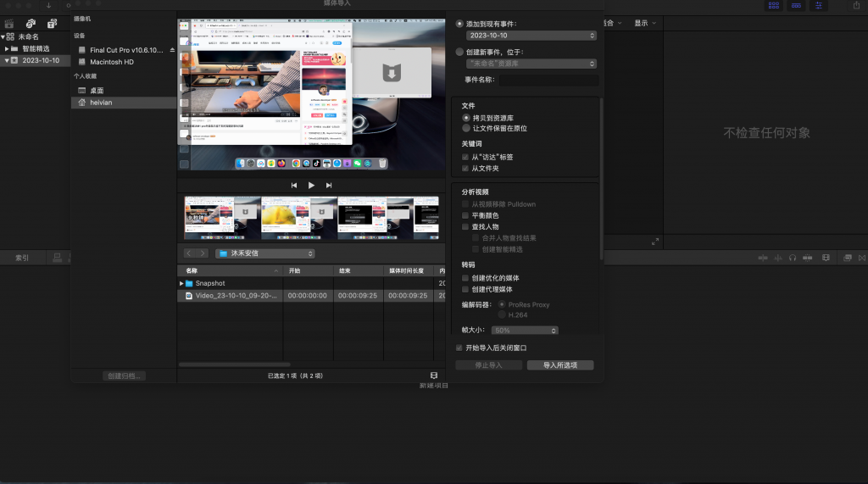Select the Video_23-10-10_09-20 file row
The image size is (868, 484).
coord(311,296)
